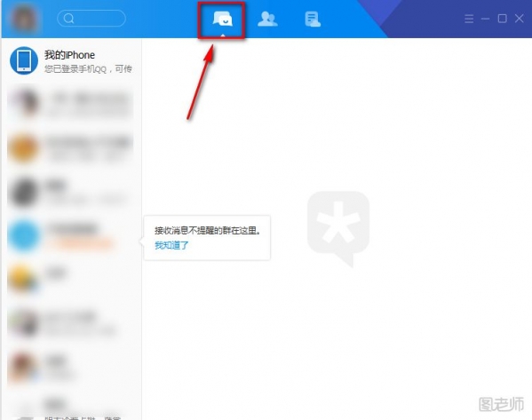Click the 我知道了 link in tooltip

(171, 245)
